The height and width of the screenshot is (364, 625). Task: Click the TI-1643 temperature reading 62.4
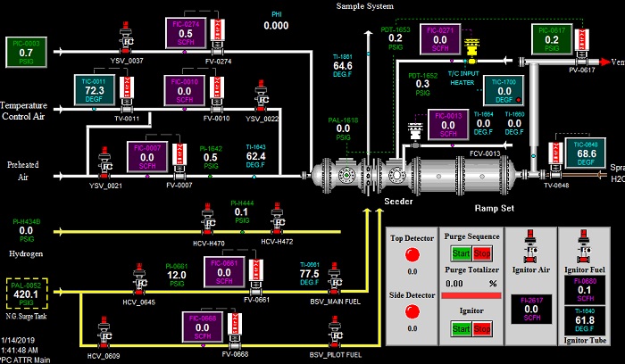256,156
